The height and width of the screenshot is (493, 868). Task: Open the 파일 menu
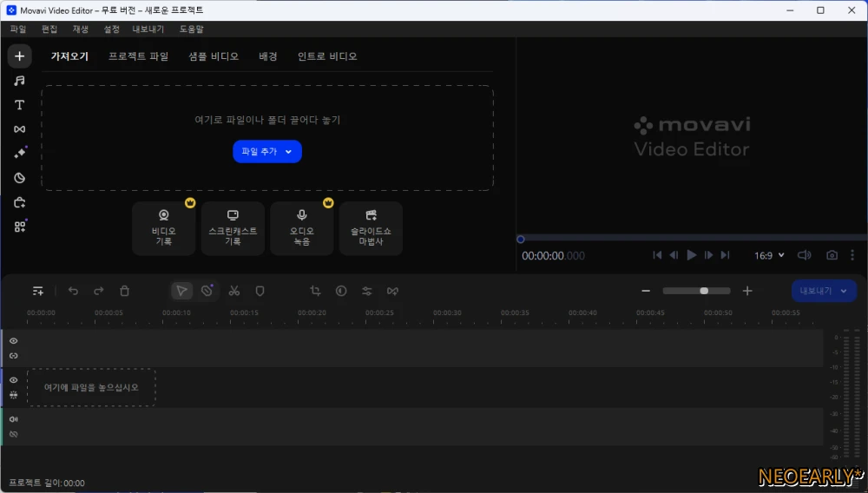pos(18,29)
